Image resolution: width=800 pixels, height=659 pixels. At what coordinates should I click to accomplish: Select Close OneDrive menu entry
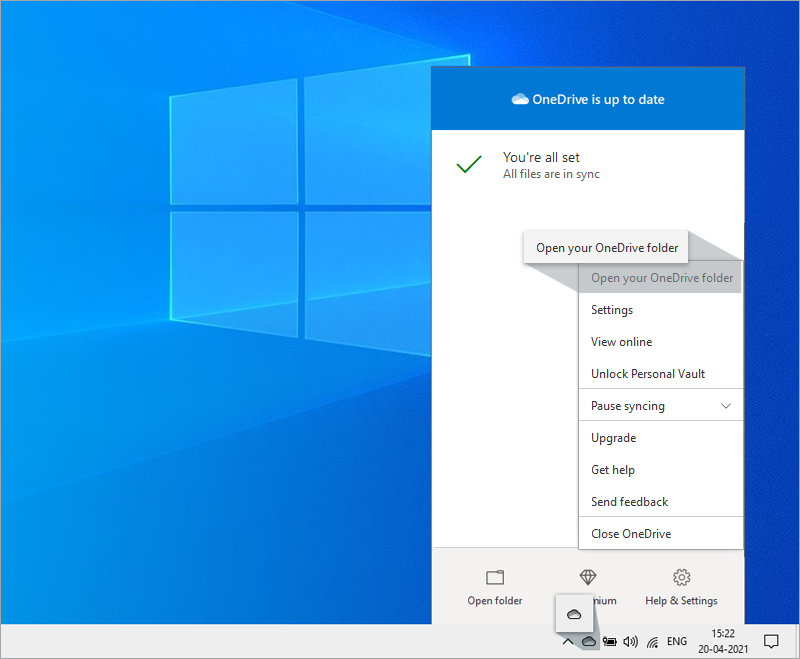pos(660,534)
